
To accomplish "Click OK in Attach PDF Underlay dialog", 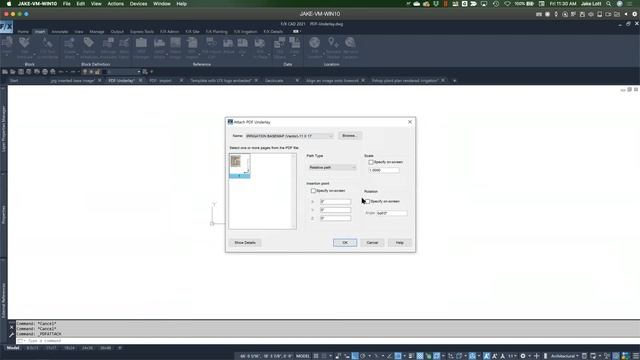I will point(345,242).
